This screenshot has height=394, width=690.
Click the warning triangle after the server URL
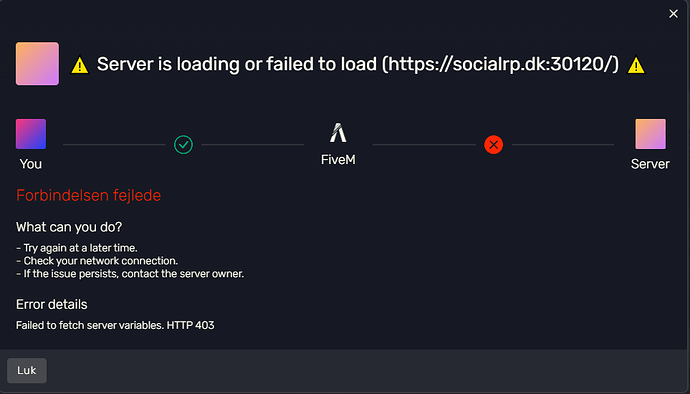636,65
